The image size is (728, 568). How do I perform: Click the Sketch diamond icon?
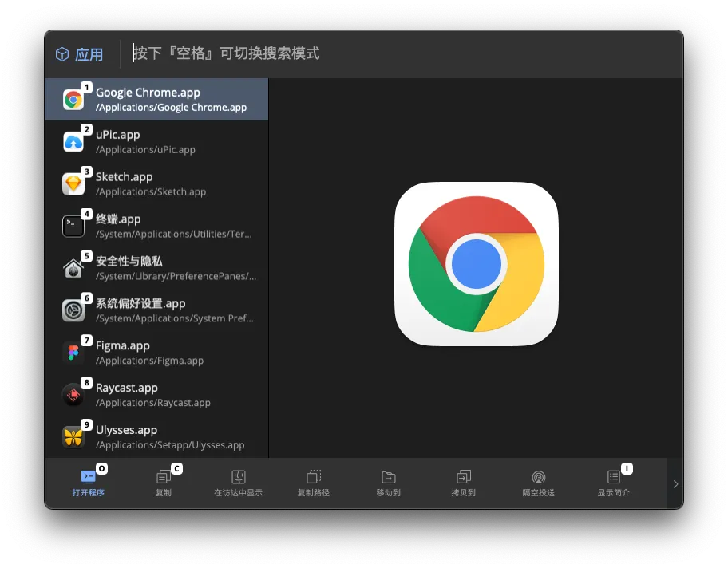point(73,184)
